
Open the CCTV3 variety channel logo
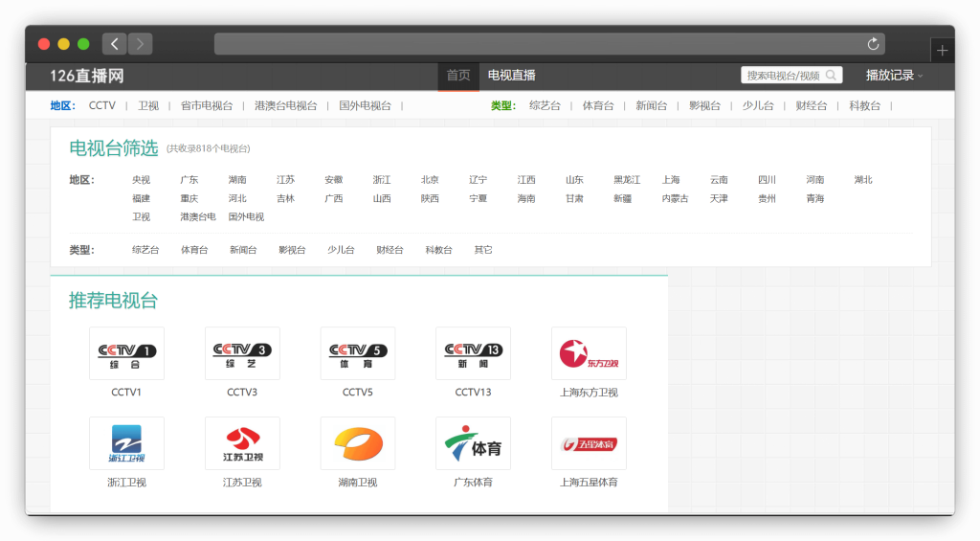click(242, 353)
